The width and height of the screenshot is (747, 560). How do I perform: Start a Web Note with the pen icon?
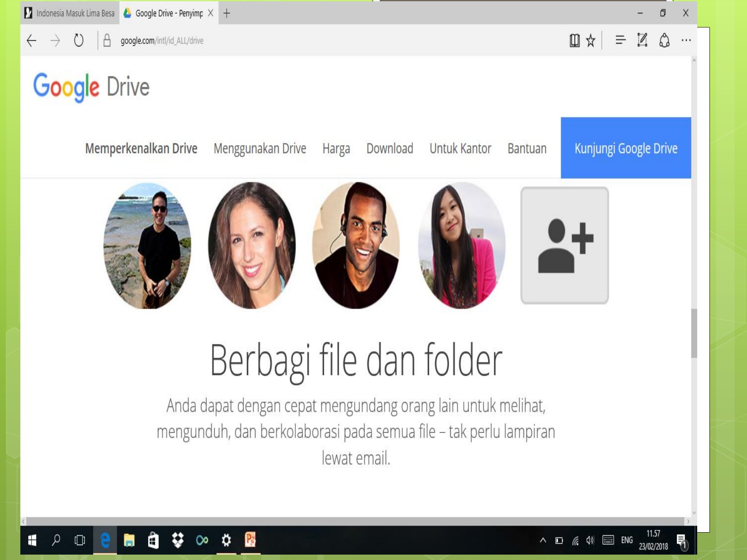pyautogui.click(x=642, y=40)
